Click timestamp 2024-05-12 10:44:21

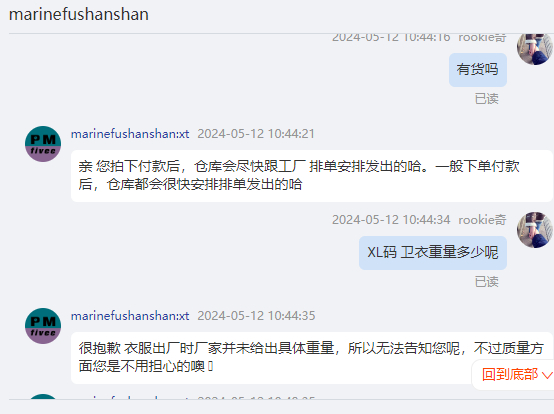(x=256, y=134)
